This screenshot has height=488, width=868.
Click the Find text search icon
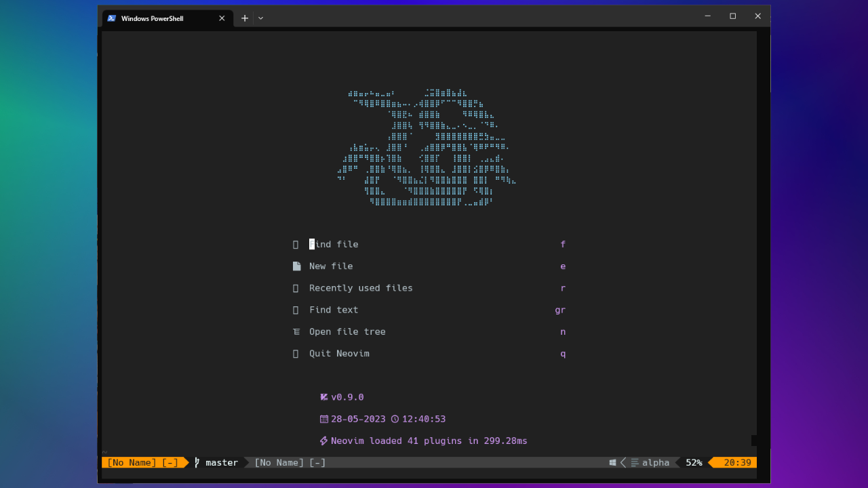pos(296,310)
